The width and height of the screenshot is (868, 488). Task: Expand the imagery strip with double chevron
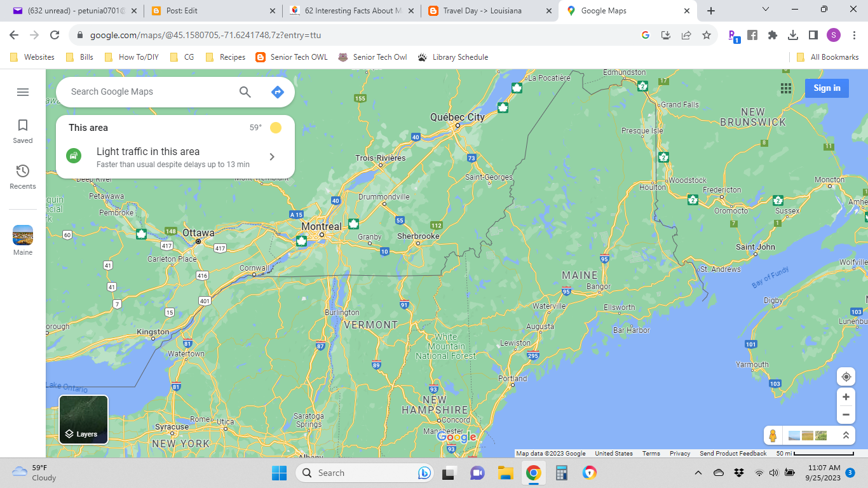click(846, 436)
